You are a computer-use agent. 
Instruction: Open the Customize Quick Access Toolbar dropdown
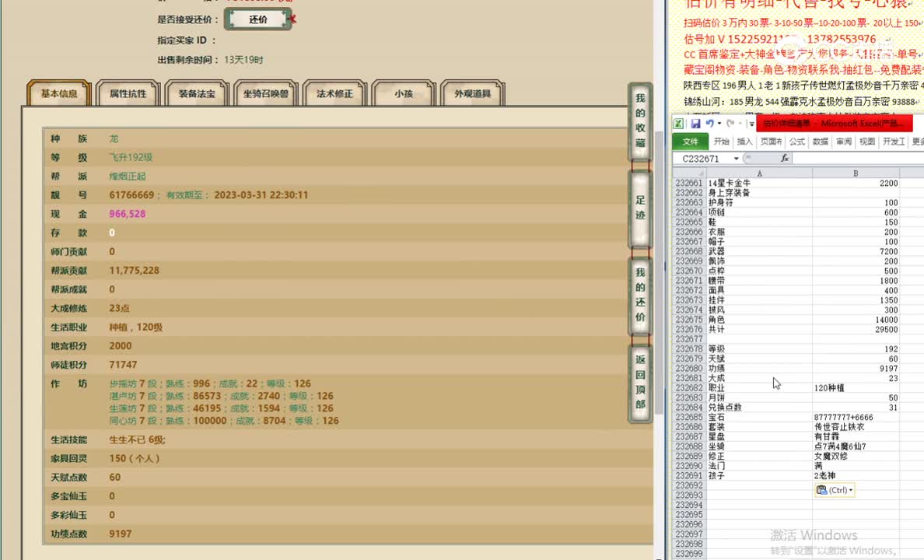pos(751,124)
